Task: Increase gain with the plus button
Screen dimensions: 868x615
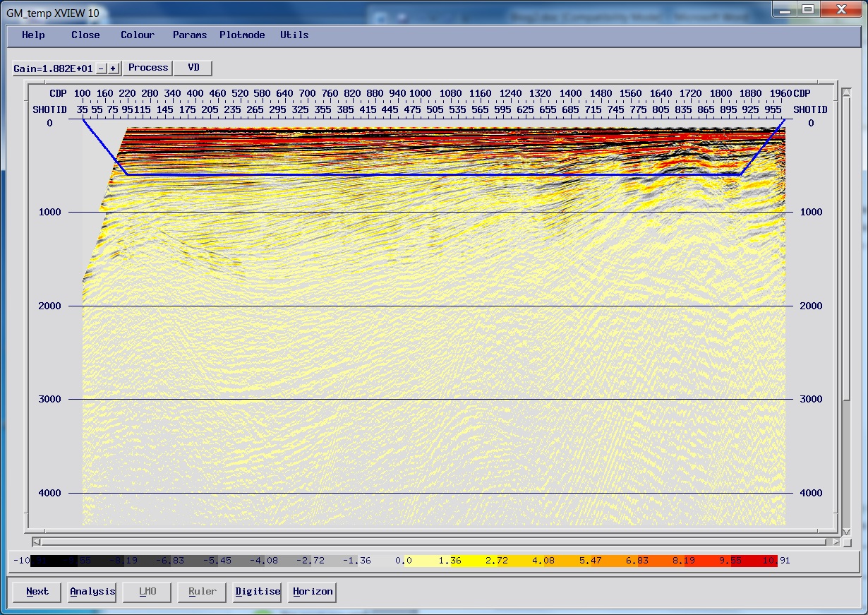Action: tap(113, 68)
